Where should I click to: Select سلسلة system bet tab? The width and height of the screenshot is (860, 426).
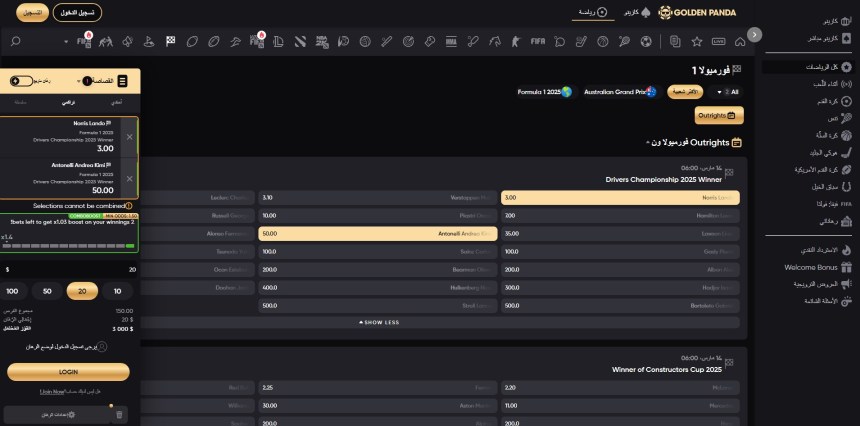(21, 103)
